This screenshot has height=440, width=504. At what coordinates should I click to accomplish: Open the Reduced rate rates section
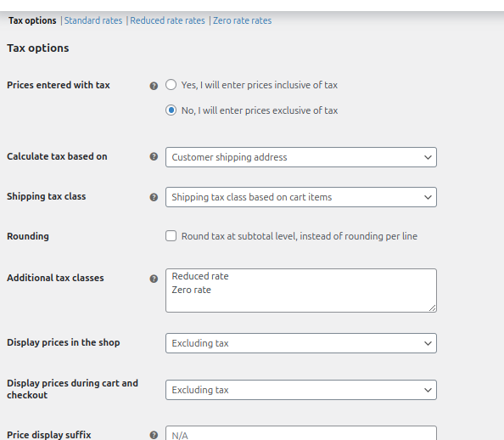pos(167,20)
